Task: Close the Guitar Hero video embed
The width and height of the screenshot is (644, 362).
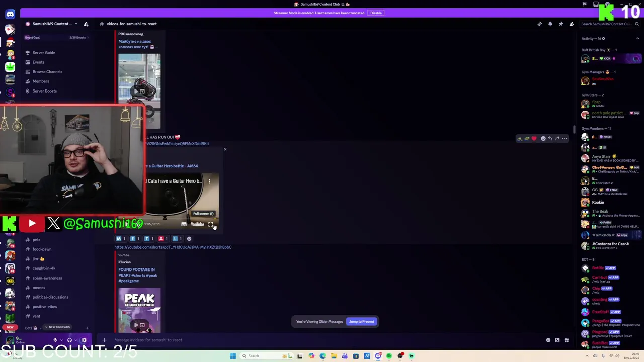Action: (x=225, y=149)
